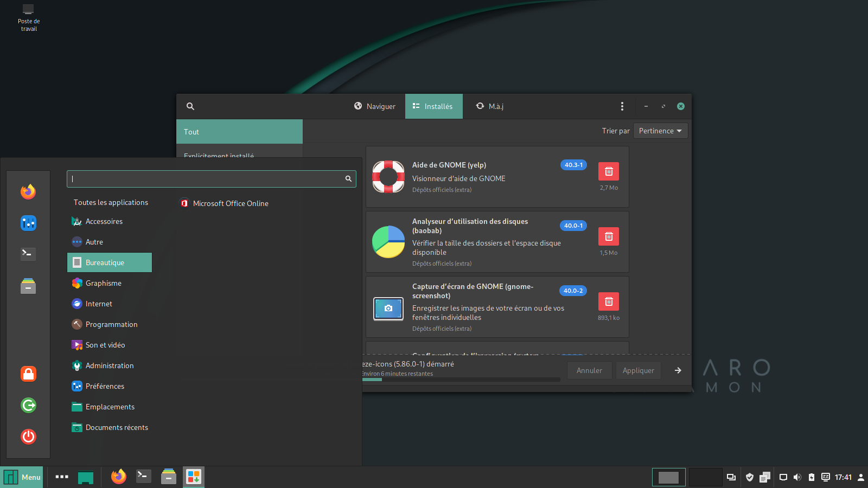
Task: Switch to the Naviguer tab
Action: pyautogui.click(x=375, y=106)
